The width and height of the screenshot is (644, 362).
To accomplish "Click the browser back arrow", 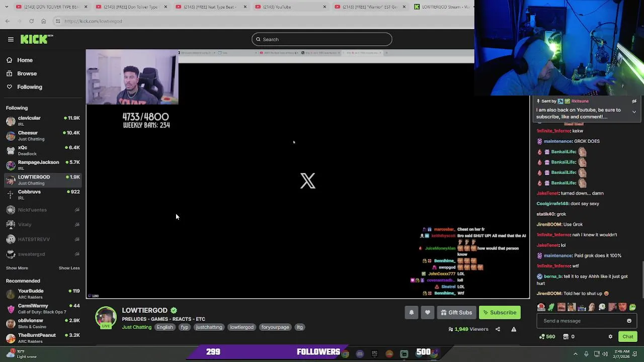I will (7, 21).
